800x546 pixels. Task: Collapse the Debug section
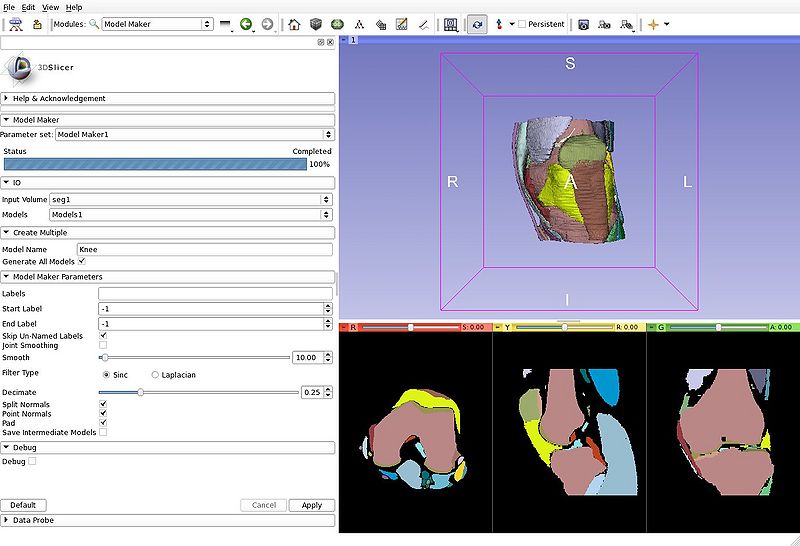tap(168, 448)
